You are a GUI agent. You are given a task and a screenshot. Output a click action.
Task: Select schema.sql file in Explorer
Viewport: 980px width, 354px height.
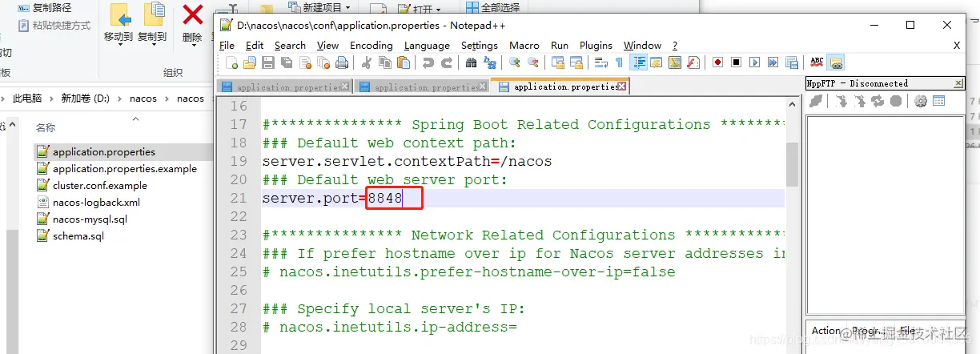point(78,235)
